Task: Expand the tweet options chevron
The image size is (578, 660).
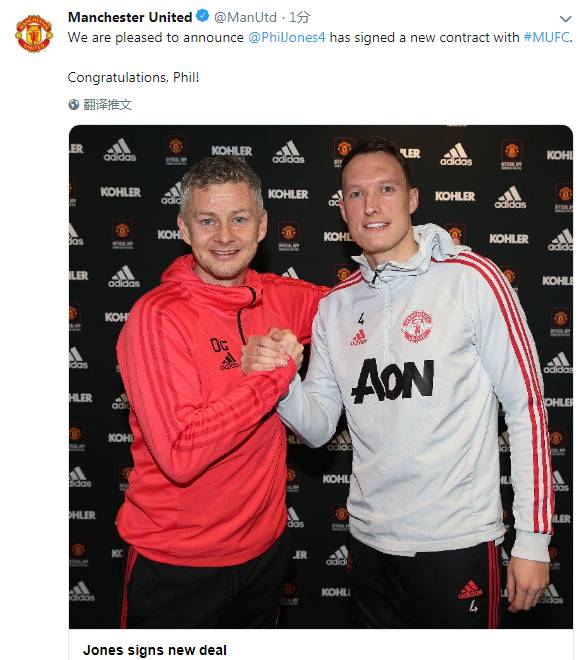Action: pyautogui.click(x=565, y=19)
